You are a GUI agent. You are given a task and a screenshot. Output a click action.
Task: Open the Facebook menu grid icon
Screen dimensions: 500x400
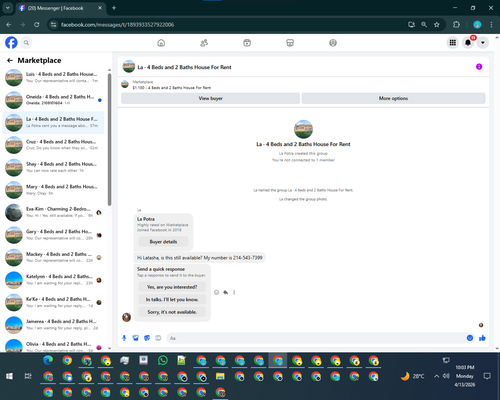453,43
